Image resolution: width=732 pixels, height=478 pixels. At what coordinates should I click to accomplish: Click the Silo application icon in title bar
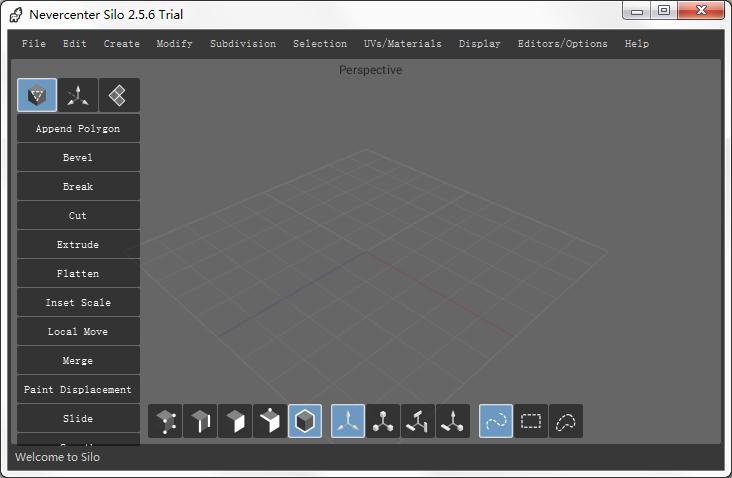click(16, 14)
